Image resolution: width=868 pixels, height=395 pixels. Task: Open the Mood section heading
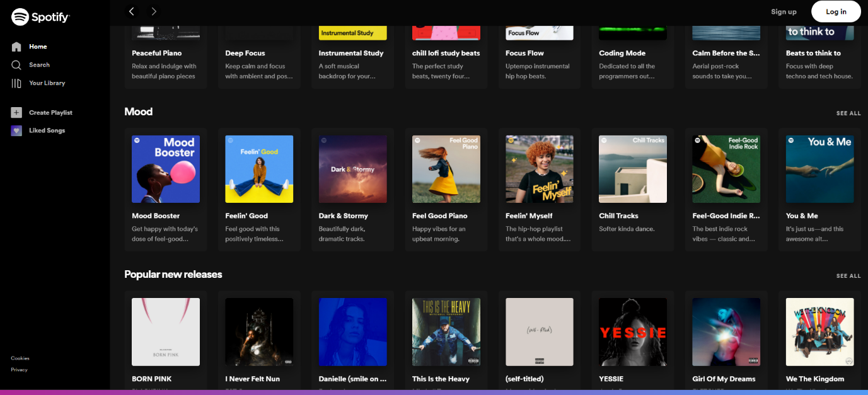(x=139, y=112)
